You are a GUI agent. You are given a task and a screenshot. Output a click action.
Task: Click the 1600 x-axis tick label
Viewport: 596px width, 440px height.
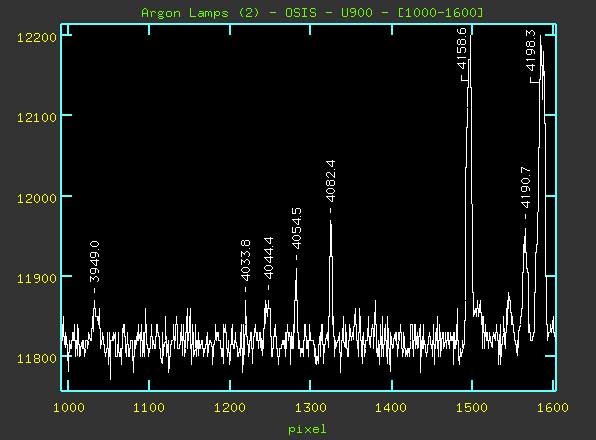(553, 408)
